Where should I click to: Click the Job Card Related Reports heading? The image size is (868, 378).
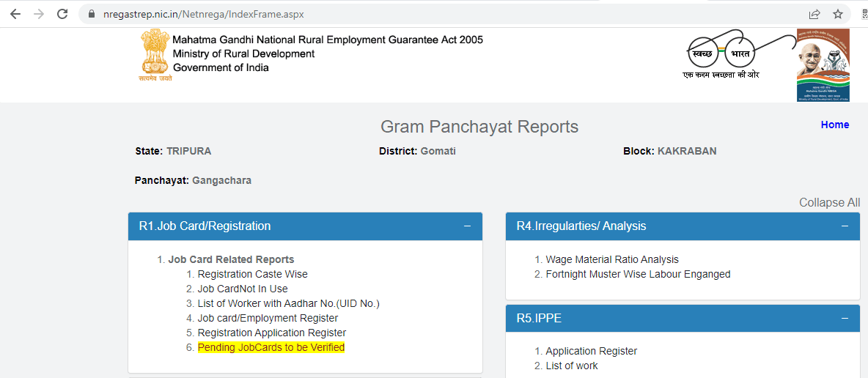[x=231, y=259]
